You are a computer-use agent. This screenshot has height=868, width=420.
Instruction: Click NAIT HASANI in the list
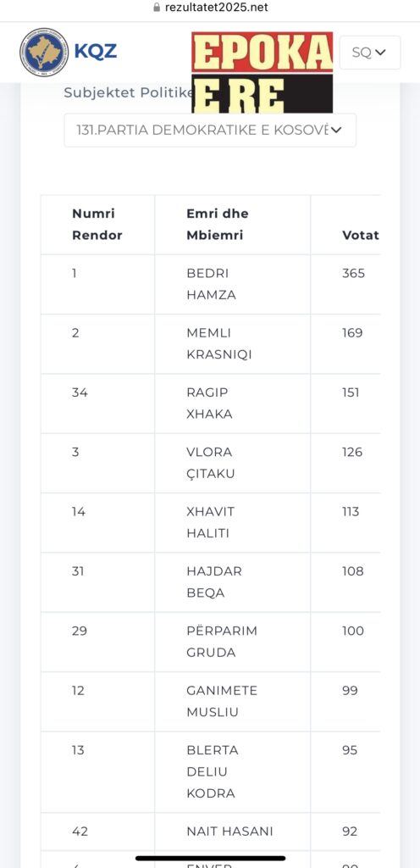pyautogui.click(x=229, y=831)
